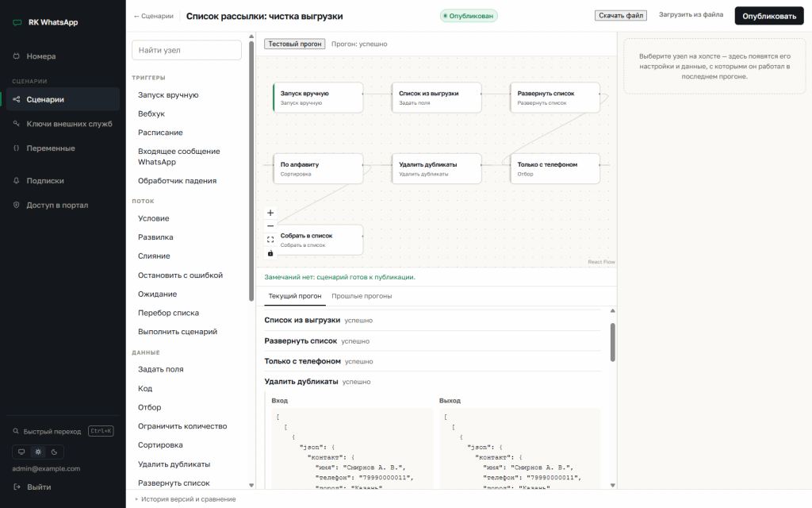Open Быстрый переход search
This screenshot has width=812, height=508.
(x=63, y=431)
